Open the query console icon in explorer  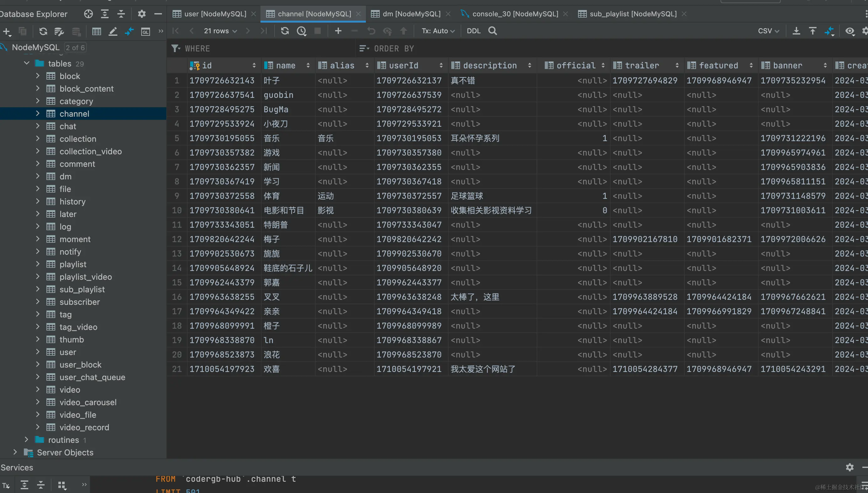[x=145, y=32]
